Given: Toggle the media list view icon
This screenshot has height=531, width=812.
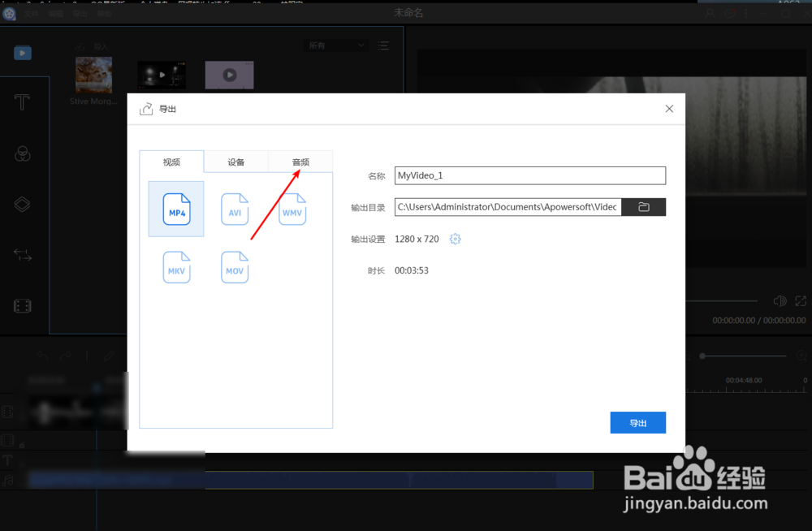Looking at the screenshot, I should (383, 45).
